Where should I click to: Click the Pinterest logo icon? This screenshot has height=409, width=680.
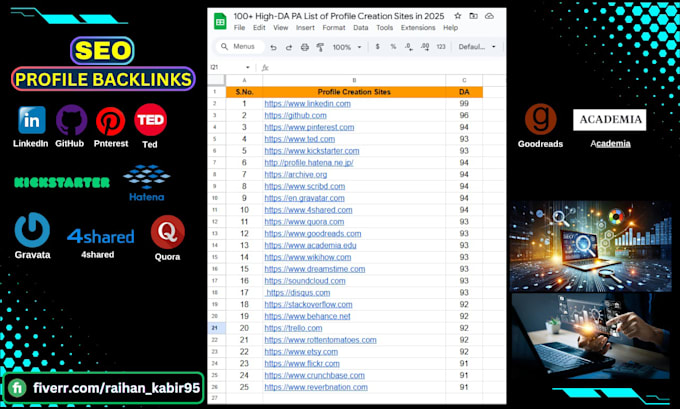[110, 121]
